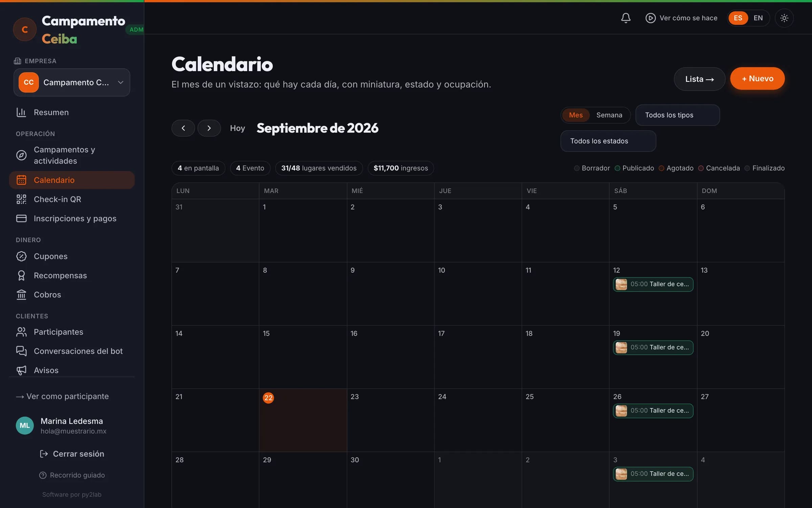812x508 pixels.
Task: Select the Mes view
Action: click(x=576, y=115)
